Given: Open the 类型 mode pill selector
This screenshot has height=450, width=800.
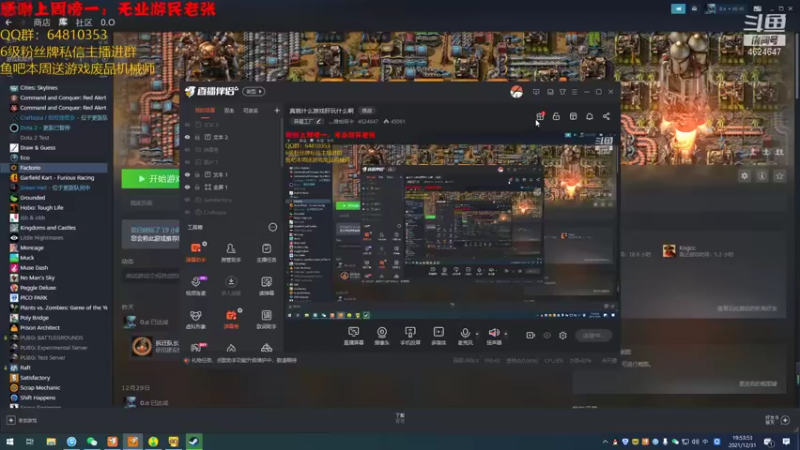Looking at the screenshot, I should [254, 92].
